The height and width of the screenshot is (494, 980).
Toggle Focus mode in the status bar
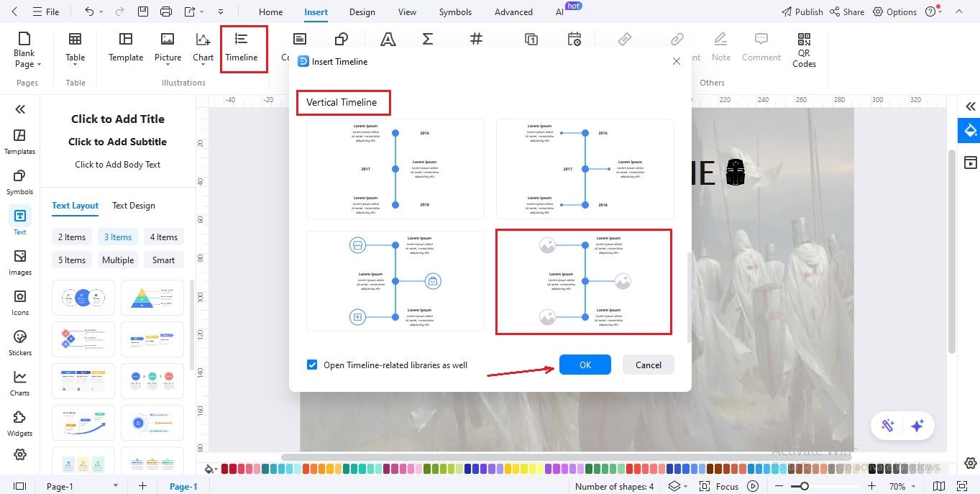click(718, 486)
